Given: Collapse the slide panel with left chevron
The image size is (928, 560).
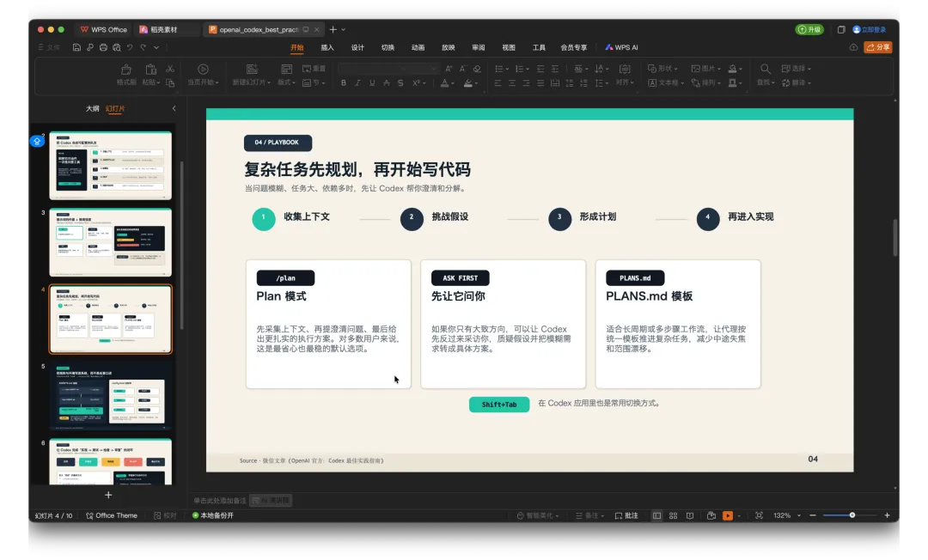Looking at the screenshot, I should pos(174,109).
